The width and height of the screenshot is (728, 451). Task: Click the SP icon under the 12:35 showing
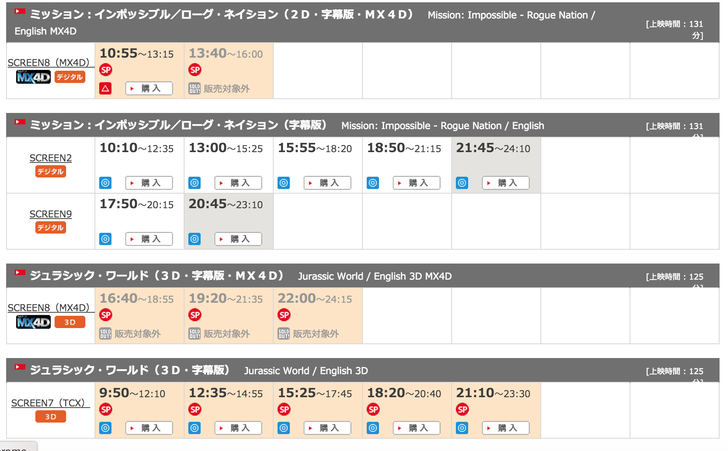pyautogui.click(x=195, y=409)
